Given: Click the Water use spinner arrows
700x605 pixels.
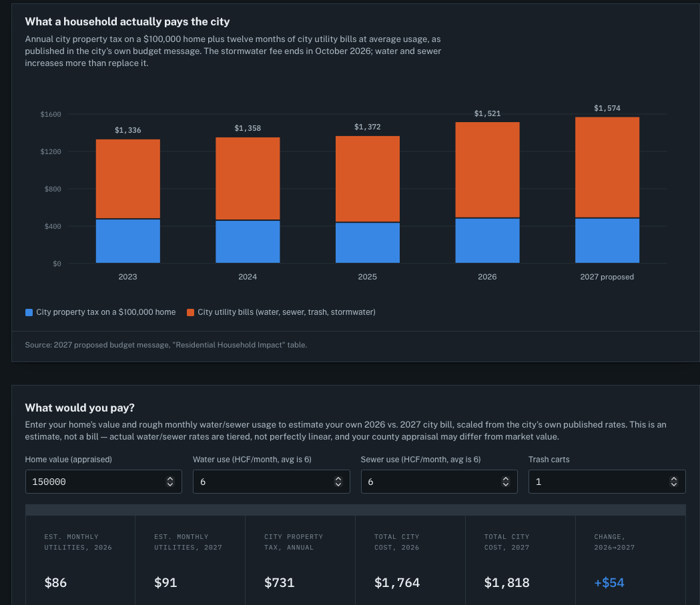Looking at the screenshot, I should [338, 482].
